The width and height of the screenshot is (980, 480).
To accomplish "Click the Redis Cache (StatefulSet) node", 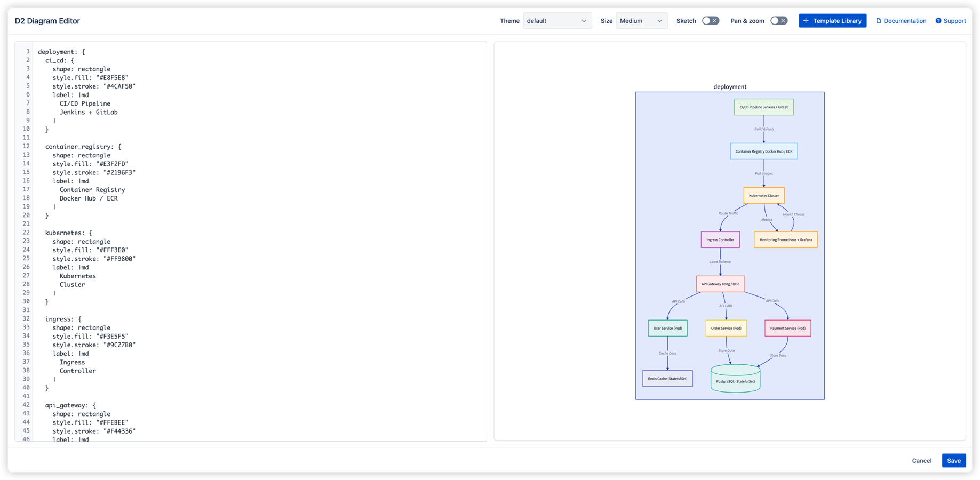I will tap(667, 378).
